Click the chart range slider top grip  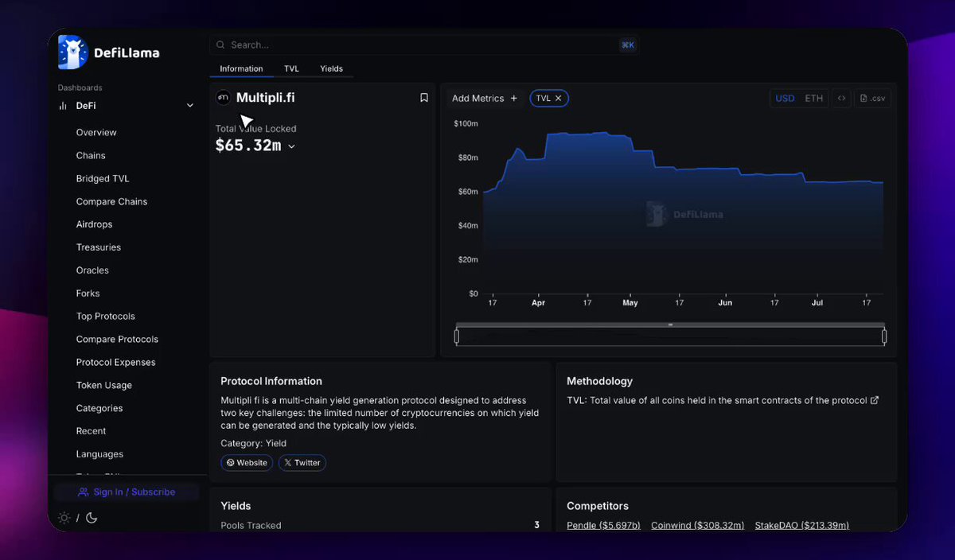[670, 325]
